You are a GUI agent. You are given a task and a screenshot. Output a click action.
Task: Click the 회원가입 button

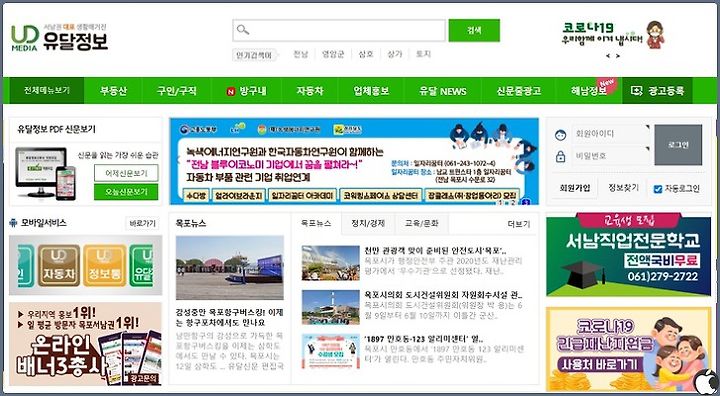pyautogui.click(x=574, y=188)
